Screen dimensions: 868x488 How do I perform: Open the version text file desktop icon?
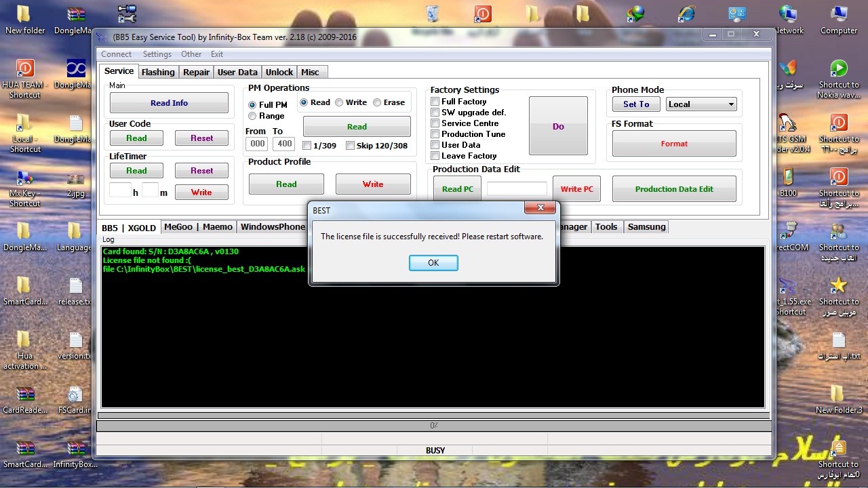(75, 346)
